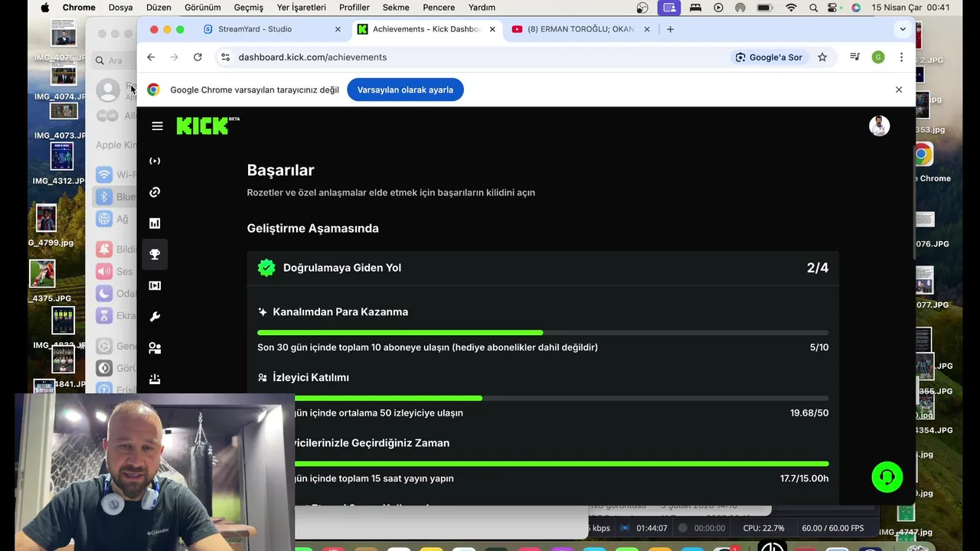The height and width of the screenshot is (551, 980).
Task: Click the green verified badge icon
Action: pyautogui.click(x=266, y=268)
